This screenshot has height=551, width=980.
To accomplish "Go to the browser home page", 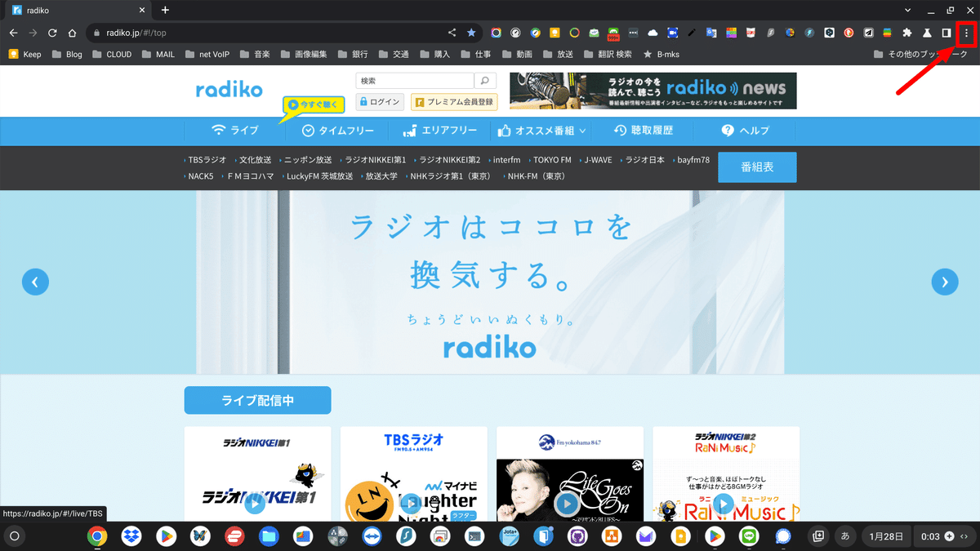I will click(x=72, y=33).
